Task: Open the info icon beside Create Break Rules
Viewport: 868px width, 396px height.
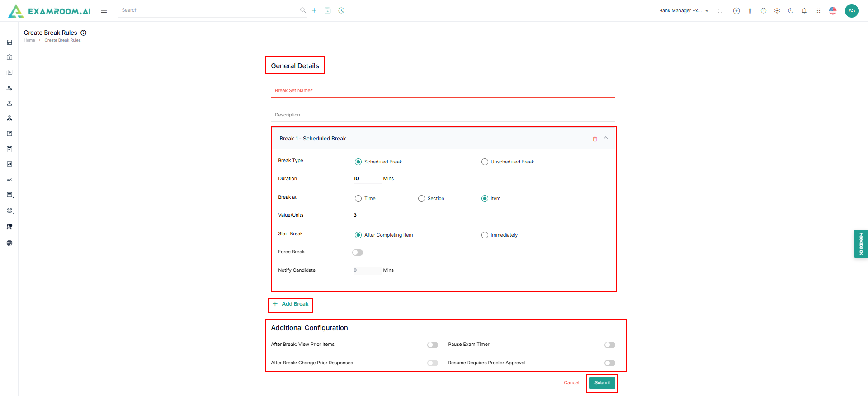Action: click(84, 33)
